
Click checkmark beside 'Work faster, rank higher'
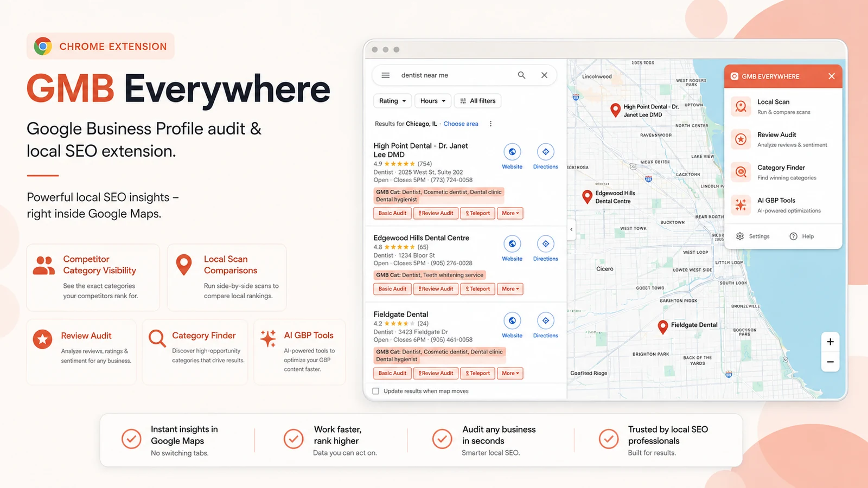click(x=293, y=439)
